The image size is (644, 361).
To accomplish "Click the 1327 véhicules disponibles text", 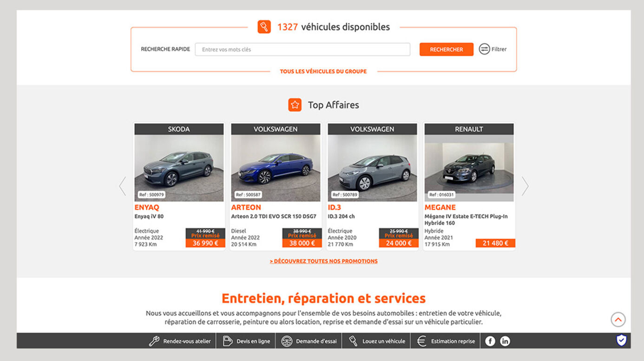I will click(334, 27).
